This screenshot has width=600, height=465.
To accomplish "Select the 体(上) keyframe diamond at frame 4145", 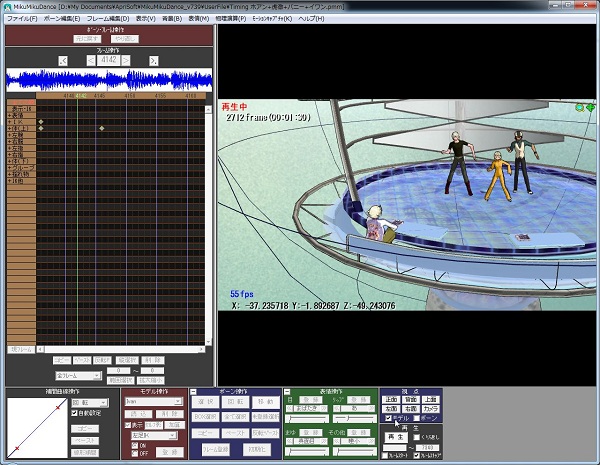I will [x=102, y=128].
